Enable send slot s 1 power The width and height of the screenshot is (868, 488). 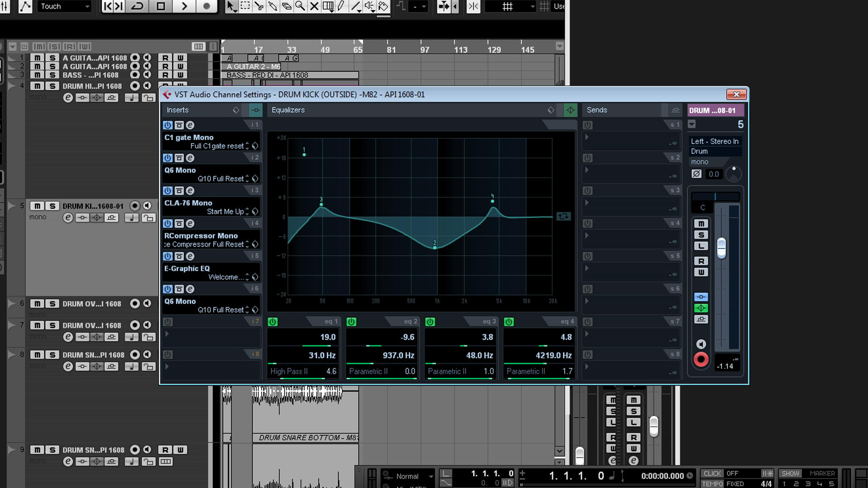588,125
